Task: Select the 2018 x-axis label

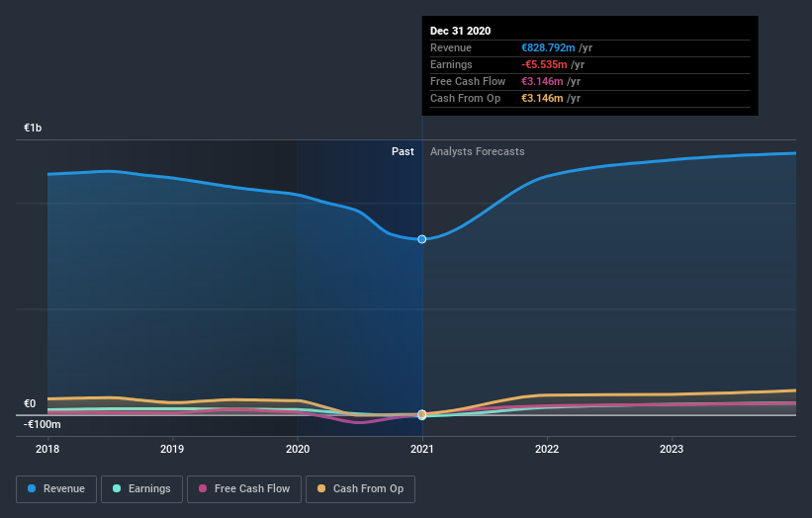Action: coord(47,449)
